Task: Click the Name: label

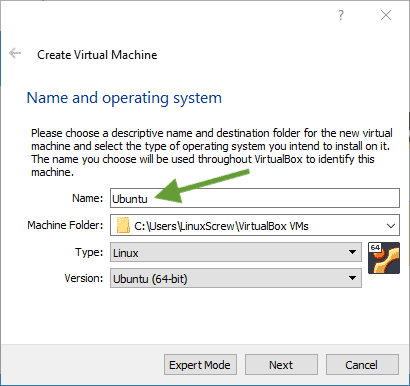Action: 88,198
